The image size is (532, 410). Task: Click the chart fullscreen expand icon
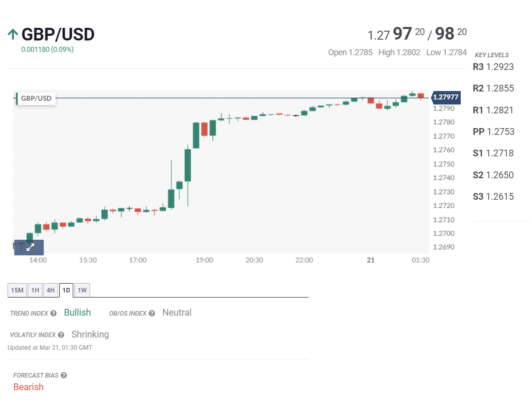(x=30, y=247)
